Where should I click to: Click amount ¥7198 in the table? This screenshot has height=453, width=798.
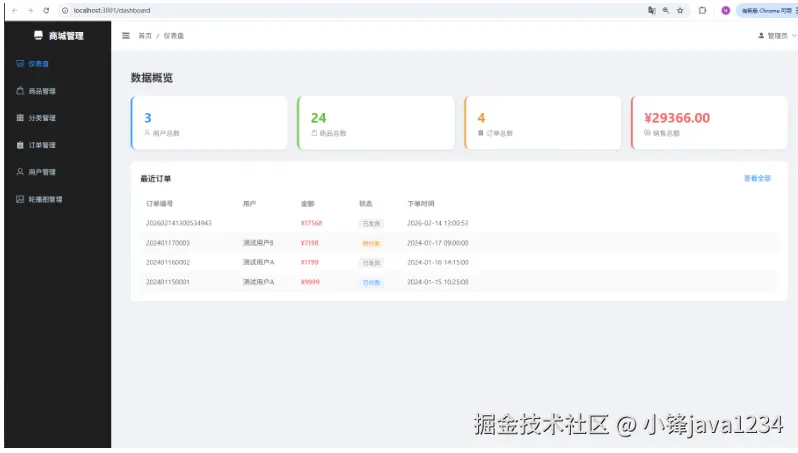tap(309, 243)
